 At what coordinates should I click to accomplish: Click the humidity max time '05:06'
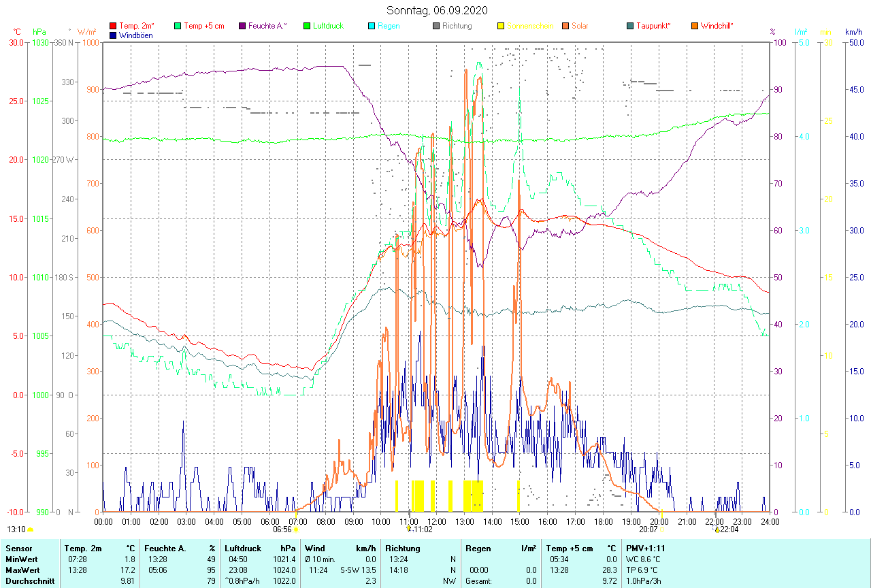pos(157,570)
